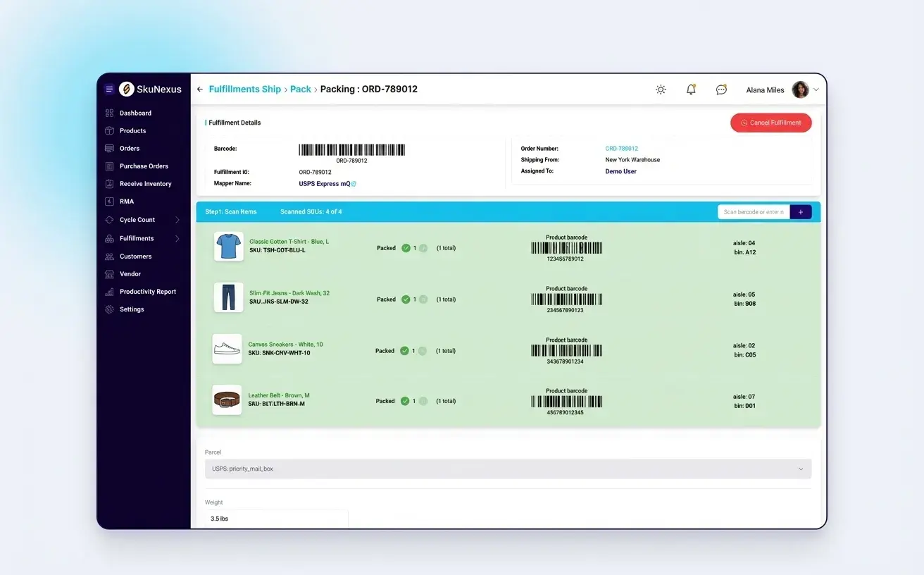This screenshot has width=924, height=575.
Task: Open the Parcel dropdown showing USPS priority_mail_box
Action: click(508, 468)
